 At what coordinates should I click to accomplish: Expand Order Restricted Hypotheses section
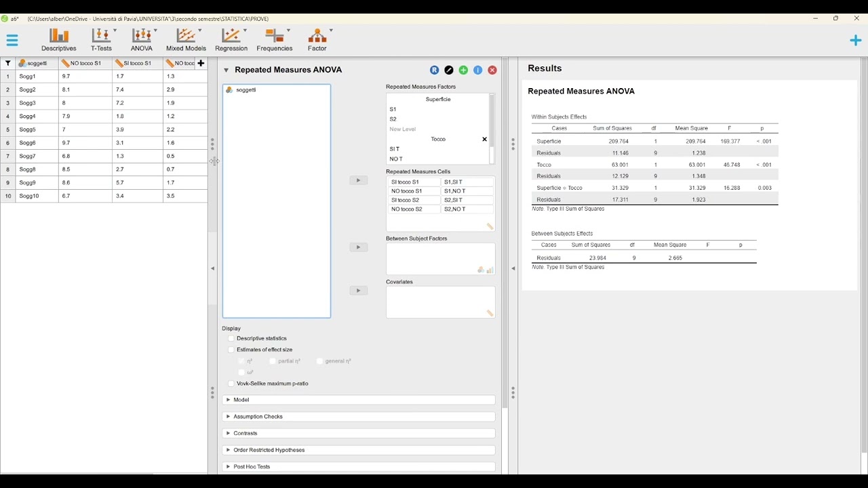[359, 450]
